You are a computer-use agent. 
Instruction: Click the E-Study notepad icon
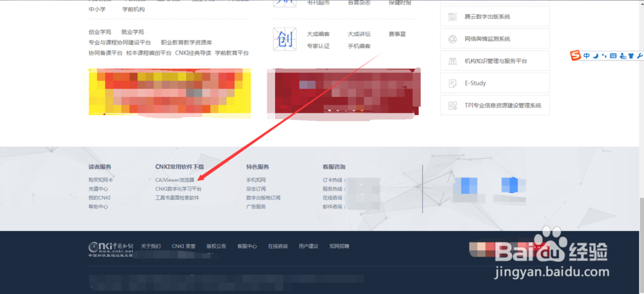[x=453, y=83]
